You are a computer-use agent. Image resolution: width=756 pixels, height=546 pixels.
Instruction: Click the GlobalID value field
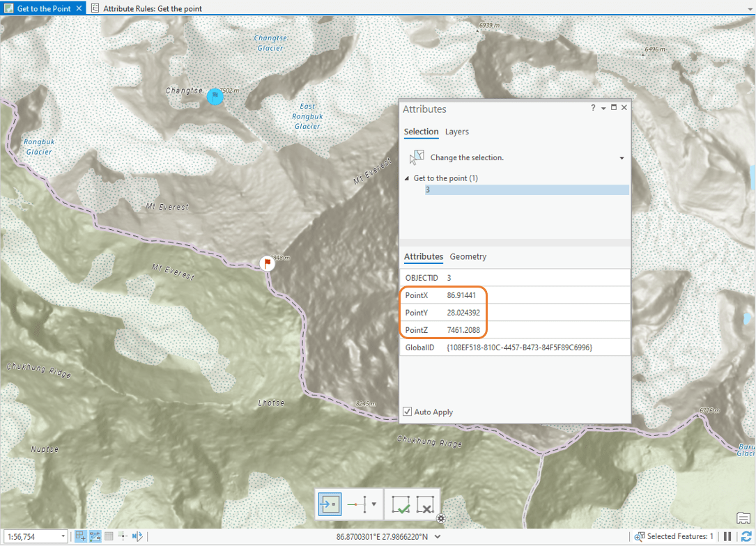tap(519, 348)
